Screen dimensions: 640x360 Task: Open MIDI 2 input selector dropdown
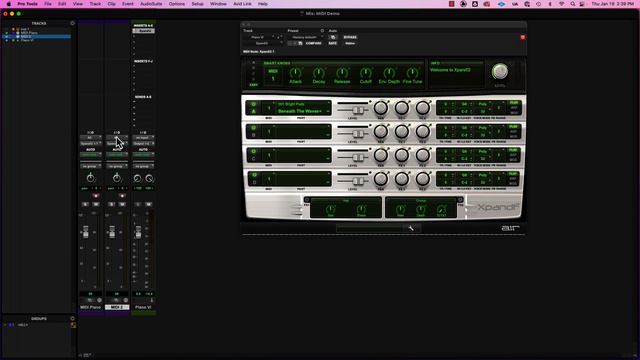pyautogui.click(x=117, y=138)
